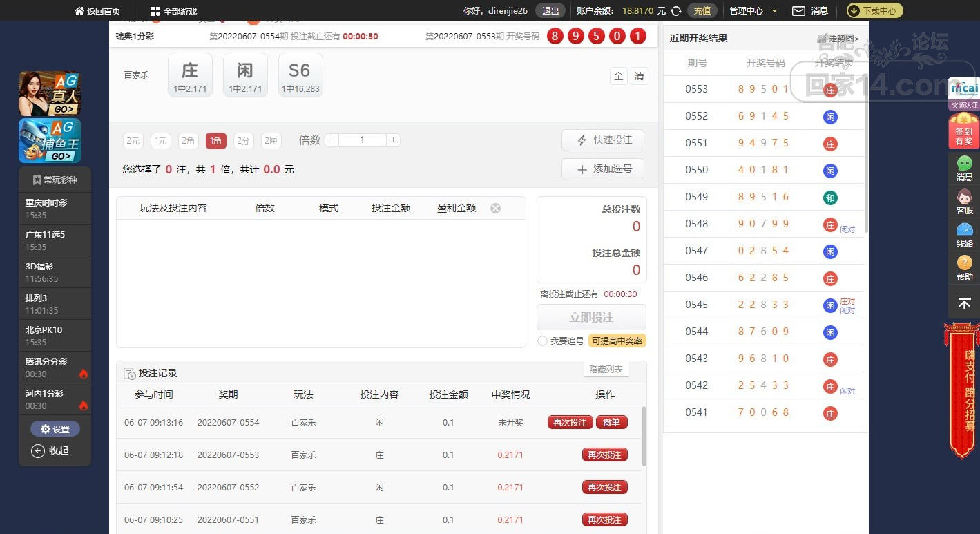Select the 2元 unit mode
This screenshot has width=980, height=534.
pos(133,141)
